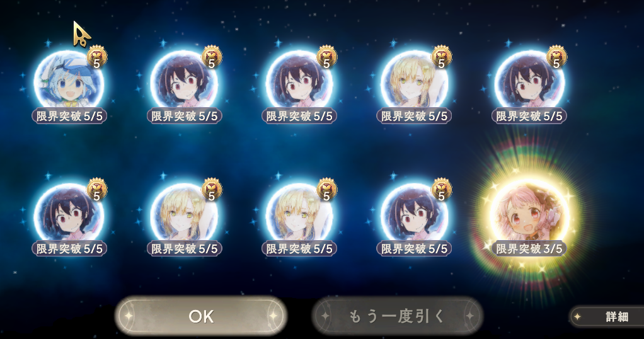Screen dimensions: 644x339
Task: Click the fourth bottom-row dark-haired character
Action: coord(413,215)
